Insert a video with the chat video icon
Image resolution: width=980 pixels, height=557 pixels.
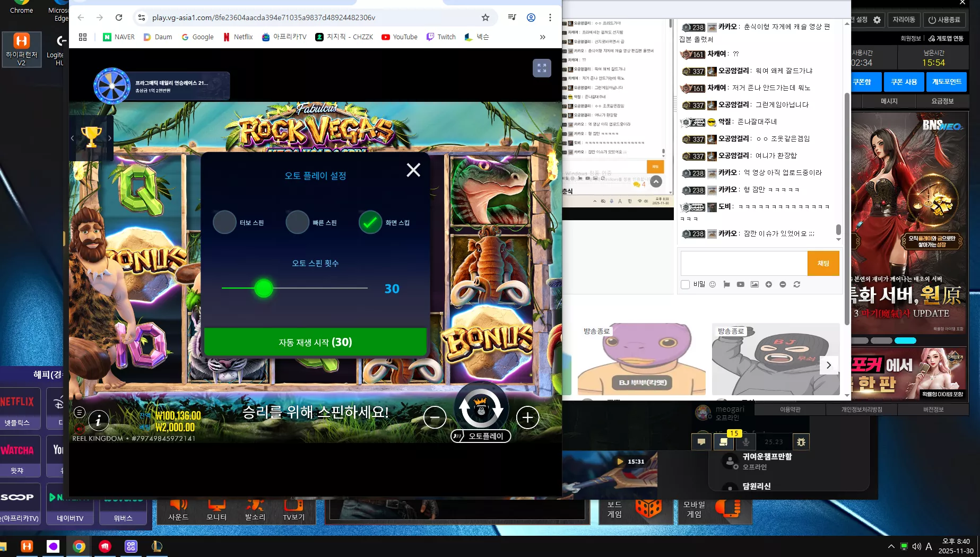coord(741,284)
